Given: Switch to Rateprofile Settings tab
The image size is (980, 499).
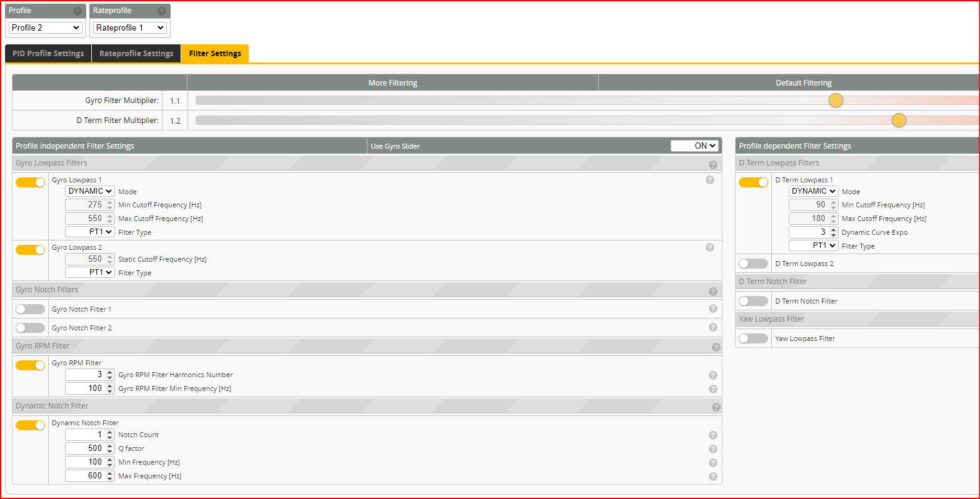Looking at the screenshot, I should point(136,54).
